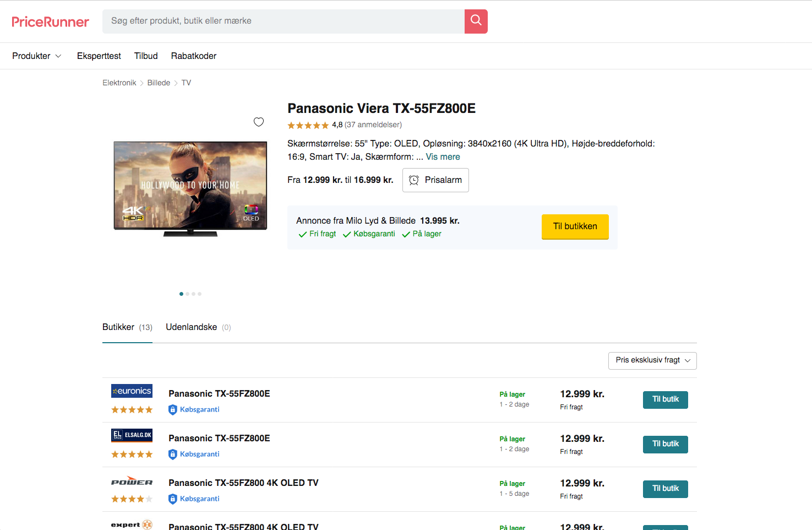
Task: Click Til butik for the Elsalg.dk offer
Action: (x=665, y=444)
